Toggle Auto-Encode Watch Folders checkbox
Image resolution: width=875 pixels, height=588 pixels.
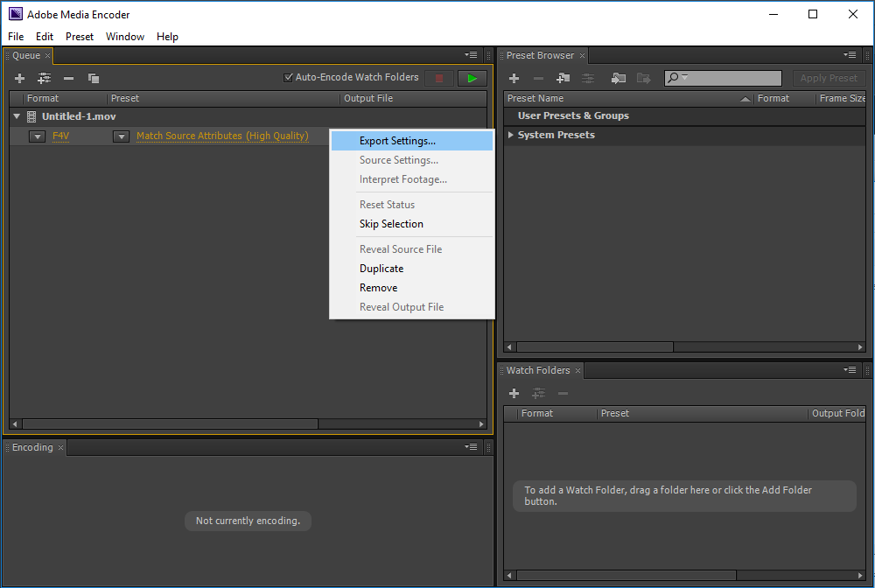(x=288, y=78)
